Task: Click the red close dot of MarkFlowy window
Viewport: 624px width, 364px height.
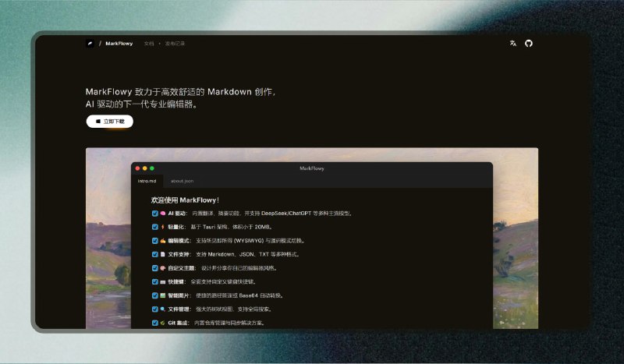Action: (x=138, y=168)
